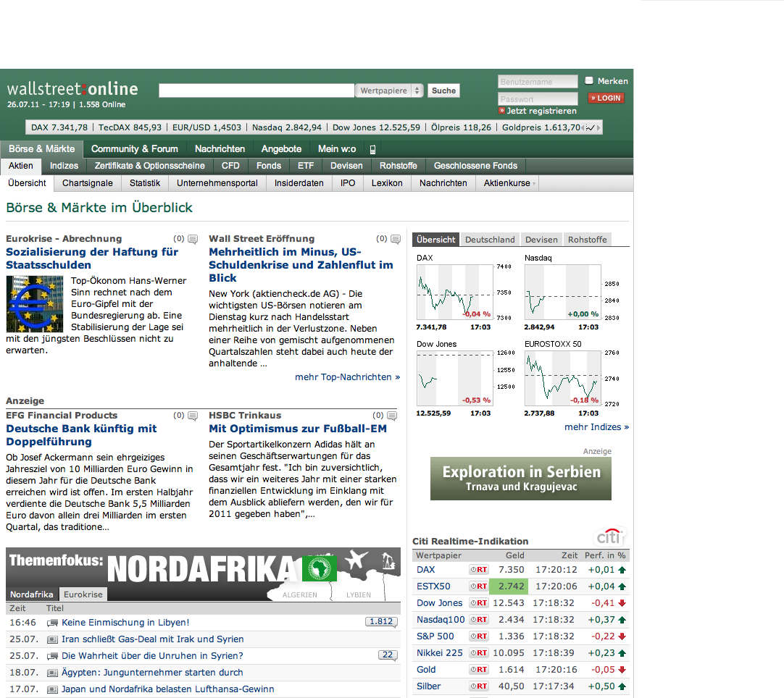784x698 pixels.
Task: Click the RT realtime badge in S&P 500 row
Action: tap(479, 636)
